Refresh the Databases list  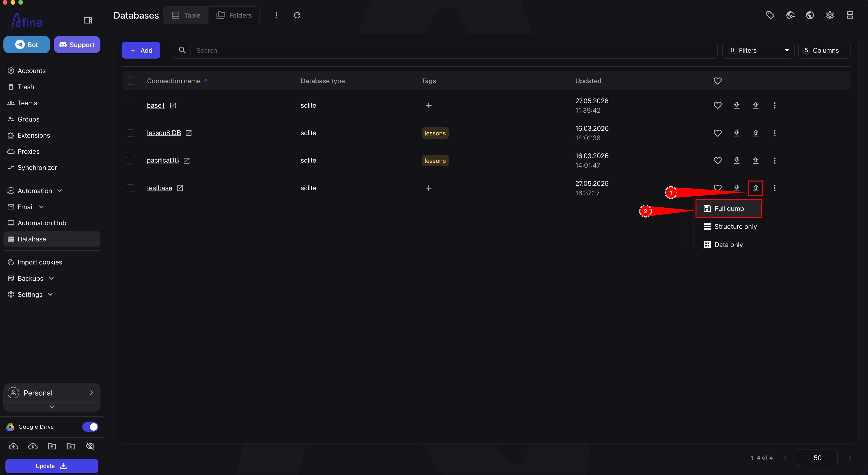point(297,15)
